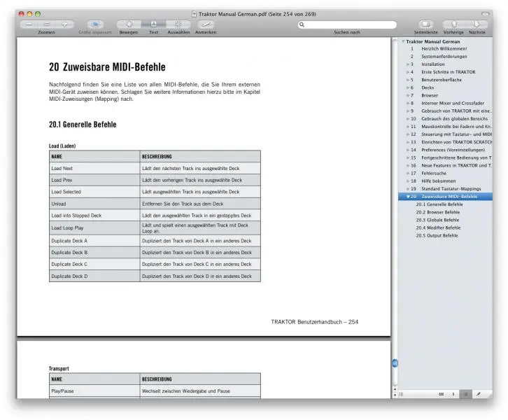Switch sidebar to contact sheet thumbnails view
This screenshot has height=420, width=508.
point(442,394)
